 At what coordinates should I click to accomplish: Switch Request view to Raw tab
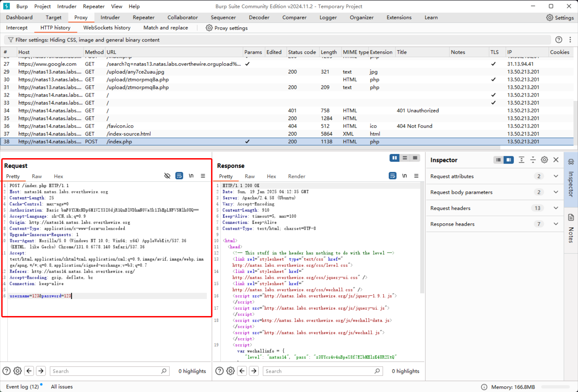point(37,176)
